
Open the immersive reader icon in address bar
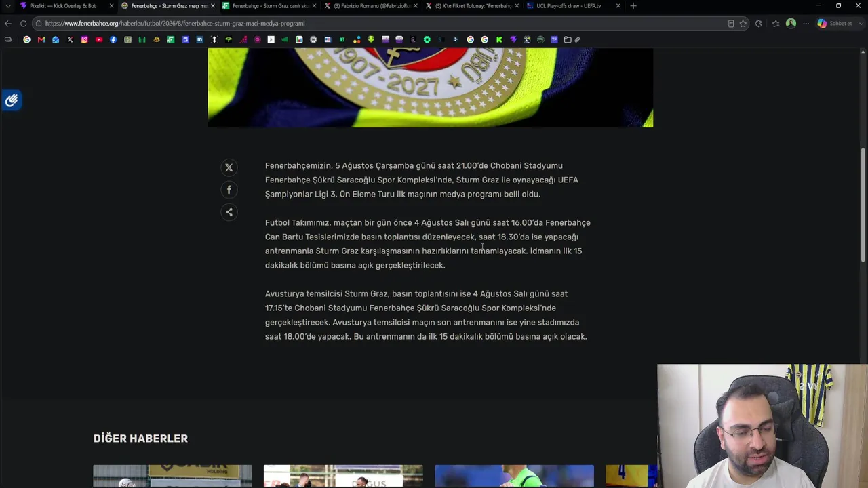click(x=731, y=23)
